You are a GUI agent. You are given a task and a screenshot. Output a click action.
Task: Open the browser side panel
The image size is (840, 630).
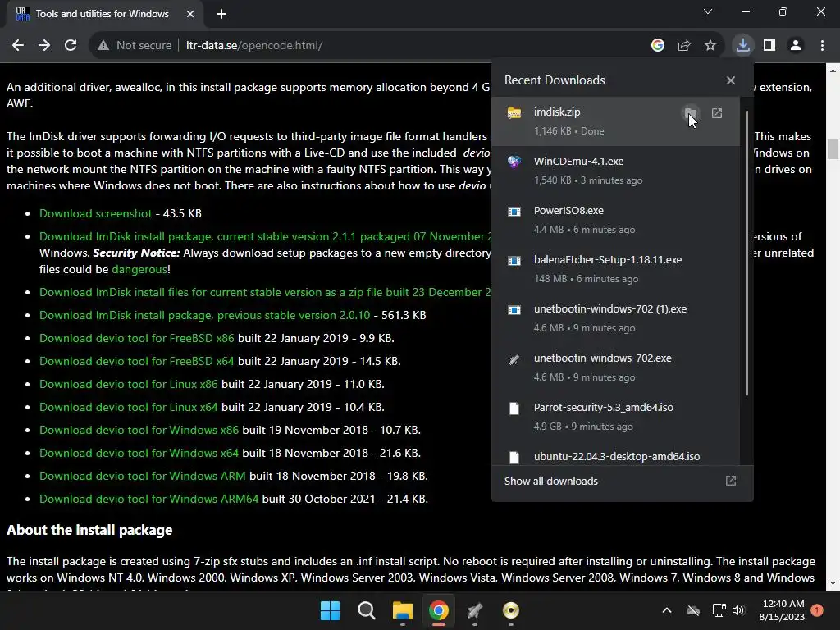769,46
